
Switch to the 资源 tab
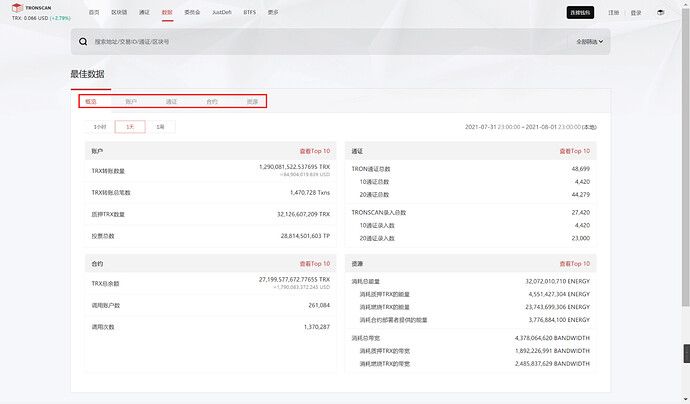coord(252,101)
